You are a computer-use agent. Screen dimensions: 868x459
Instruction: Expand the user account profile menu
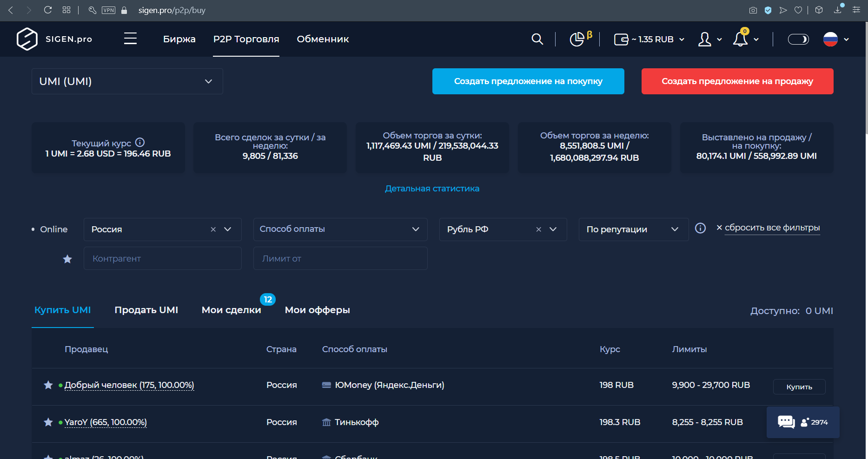[x=710, y=39]
